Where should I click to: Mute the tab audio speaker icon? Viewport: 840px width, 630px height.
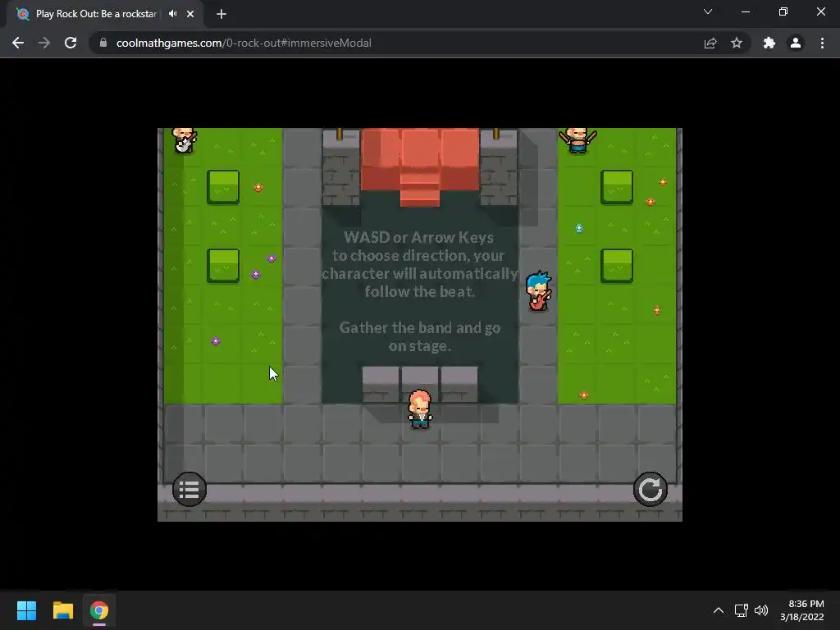coord(172,14)
